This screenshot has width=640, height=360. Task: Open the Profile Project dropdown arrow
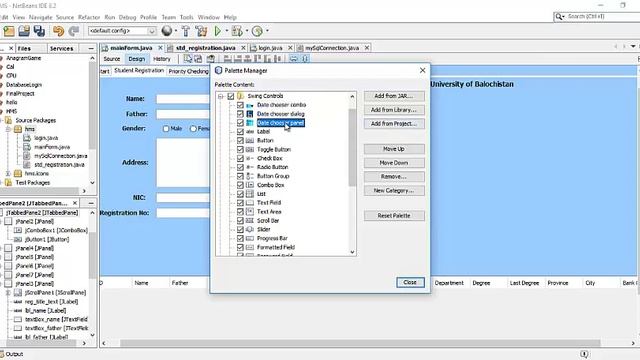(x=267, y=31)
